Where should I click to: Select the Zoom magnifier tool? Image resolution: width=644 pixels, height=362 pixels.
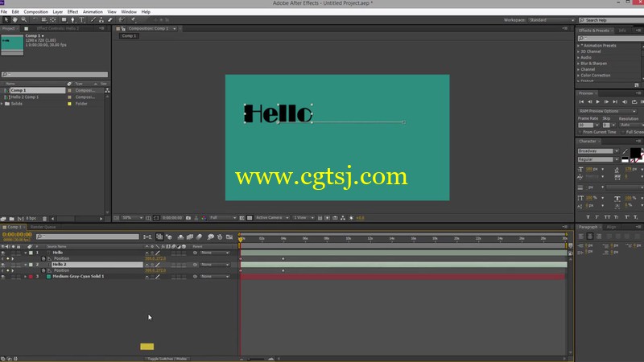tap(24, 19)
